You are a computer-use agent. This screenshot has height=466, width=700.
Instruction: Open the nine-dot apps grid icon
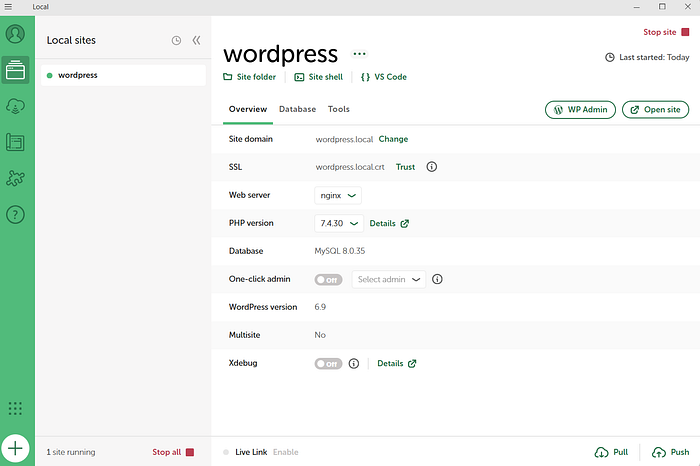[15, 408]
